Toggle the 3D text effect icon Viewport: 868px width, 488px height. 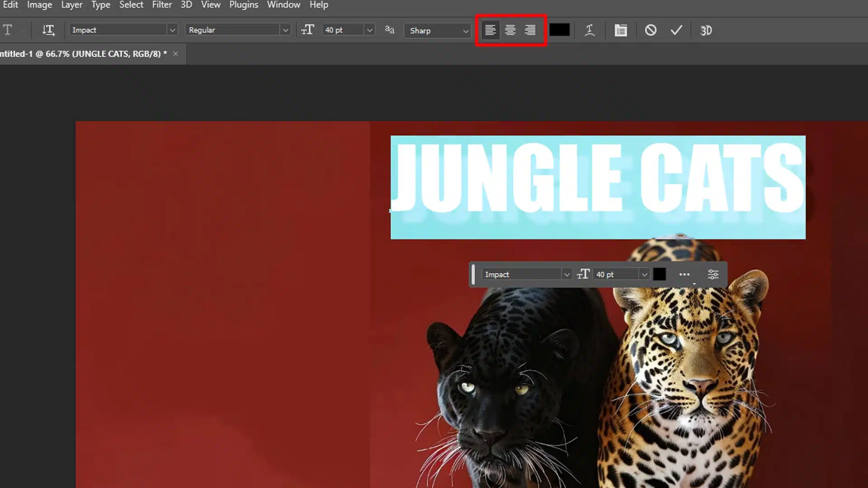pos(706,30)
